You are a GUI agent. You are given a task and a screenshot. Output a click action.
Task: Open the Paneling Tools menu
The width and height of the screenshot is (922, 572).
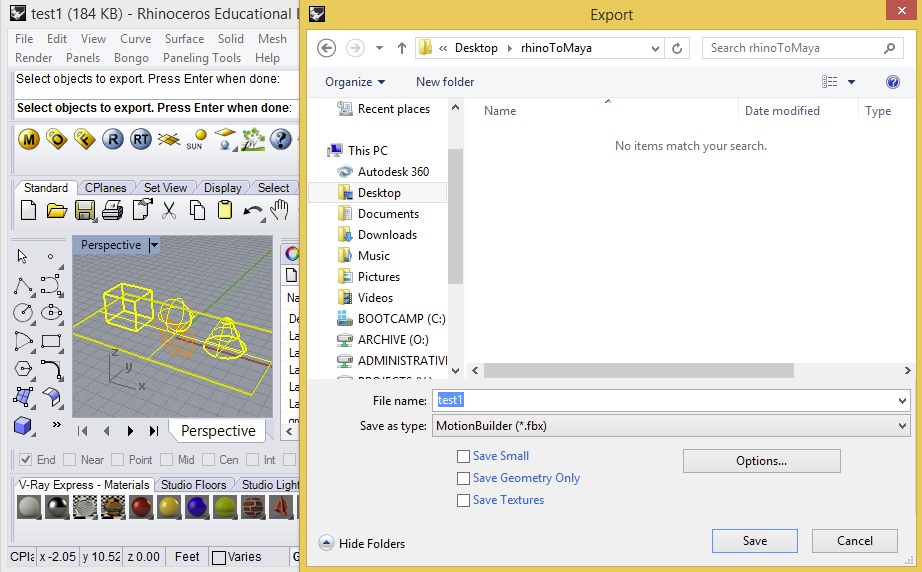pos(202,58)
